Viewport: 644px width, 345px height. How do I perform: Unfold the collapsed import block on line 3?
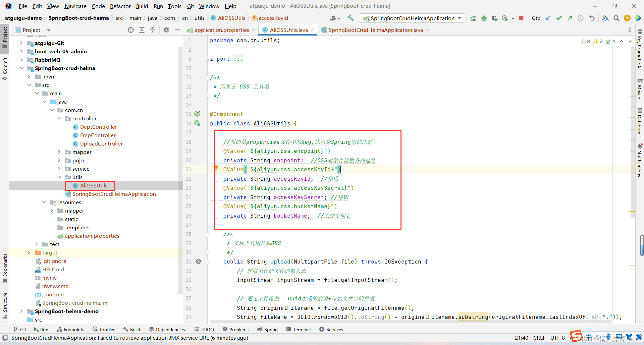click(207, 59)
